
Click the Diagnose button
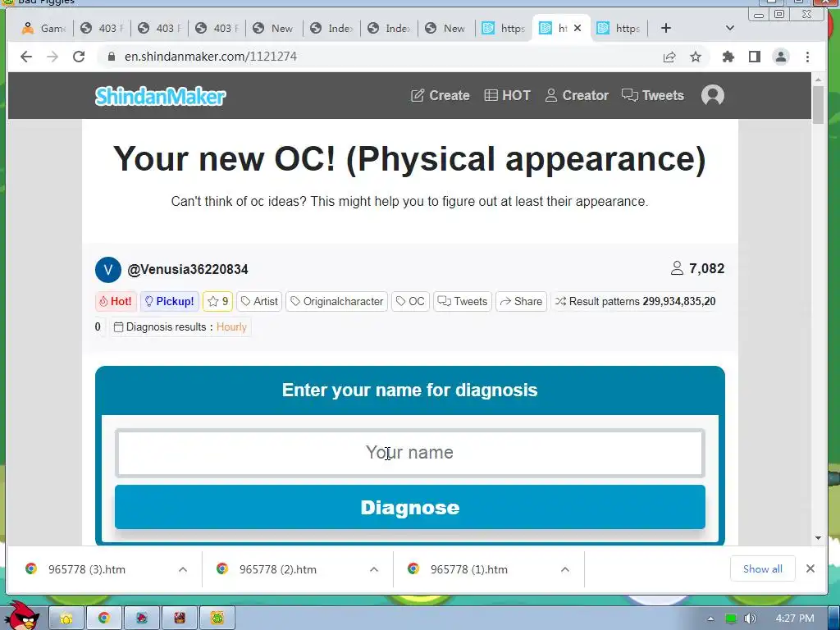coord(410,507)
